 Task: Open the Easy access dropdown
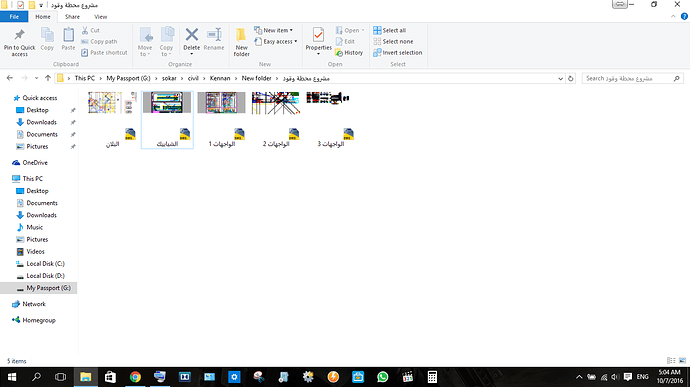(275, 41)
